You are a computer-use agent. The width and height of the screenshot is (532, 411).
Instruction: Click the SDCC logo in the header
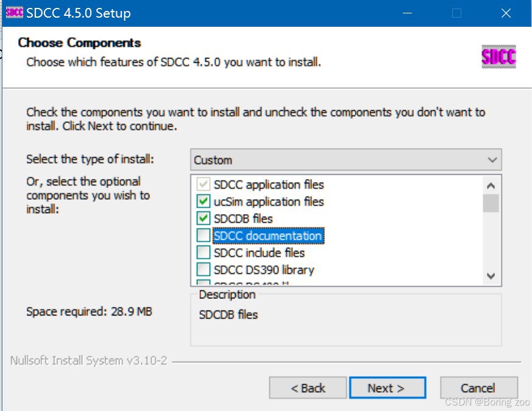(498, 57)
